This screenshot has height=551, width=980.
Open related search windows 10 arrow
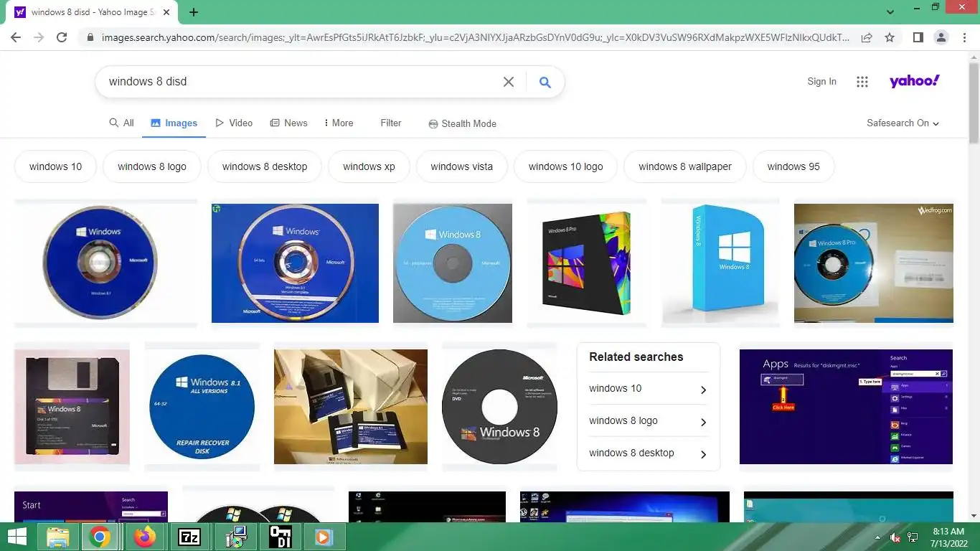703,390
